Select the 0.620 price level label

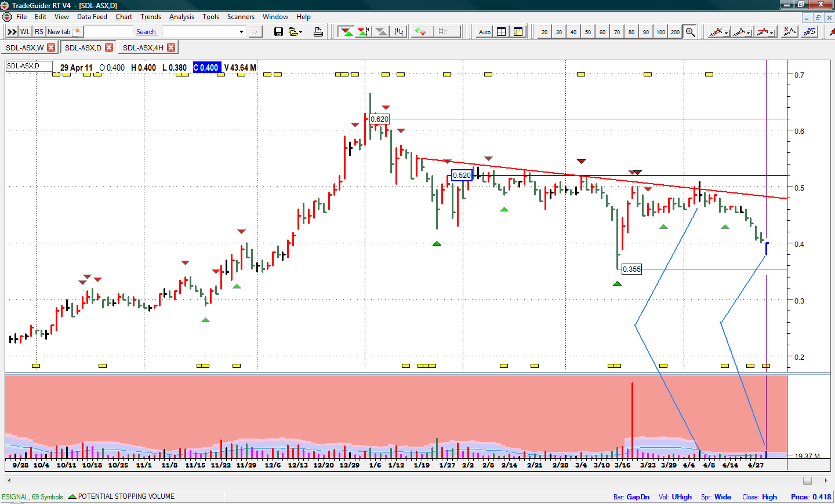click(x=380, y=119)
